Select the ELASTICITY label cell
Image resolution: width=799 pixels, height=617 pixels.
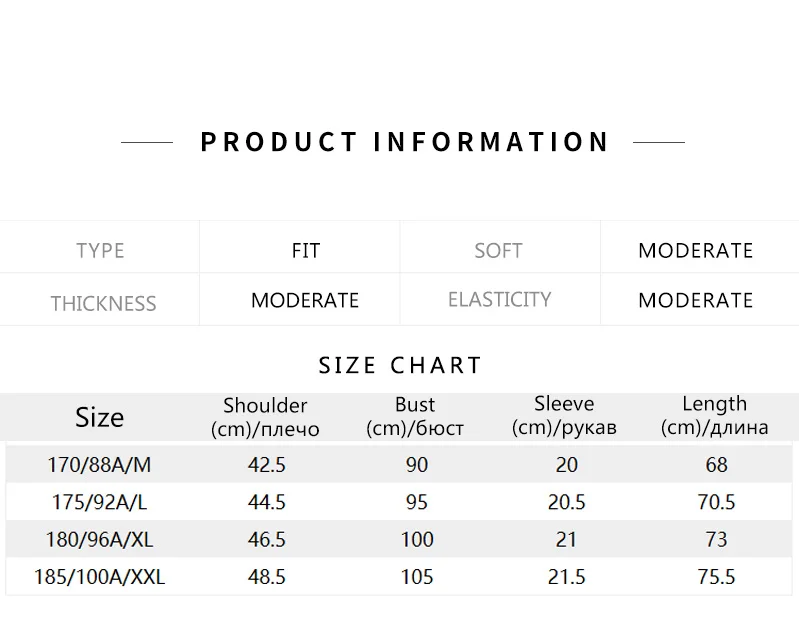coord(499,299)
